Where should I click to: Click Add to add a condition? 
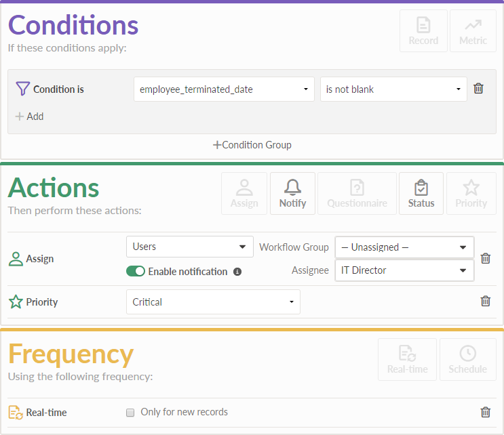click(x=29, y=117)
